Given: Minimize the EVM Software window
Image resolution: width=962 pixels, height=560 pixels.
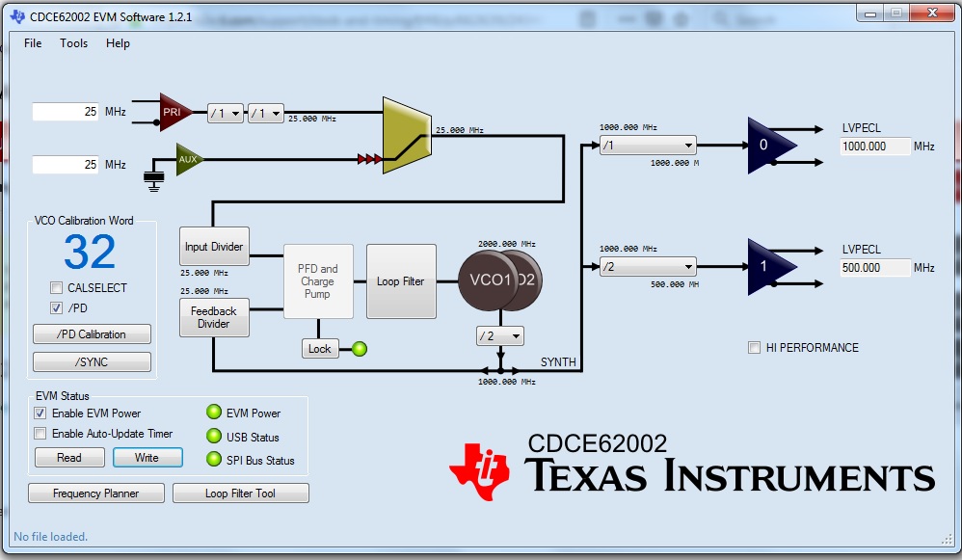Looking at the screenshot, I should pos(870,13).
